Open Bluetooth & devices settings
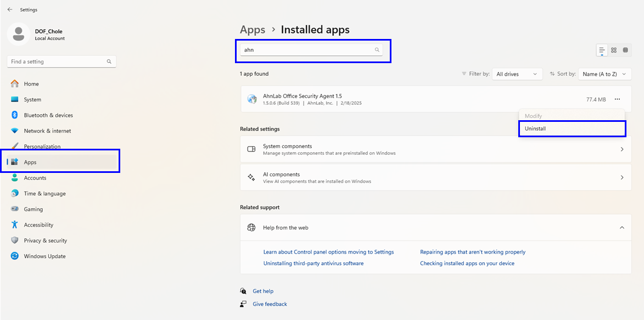This screenshot has height=320, width=644. coord(48,115)
